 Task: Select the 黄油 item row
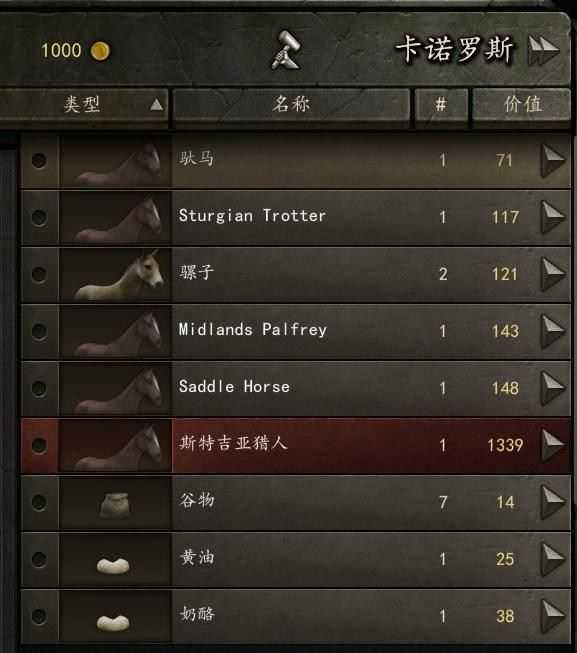point(296,559)
